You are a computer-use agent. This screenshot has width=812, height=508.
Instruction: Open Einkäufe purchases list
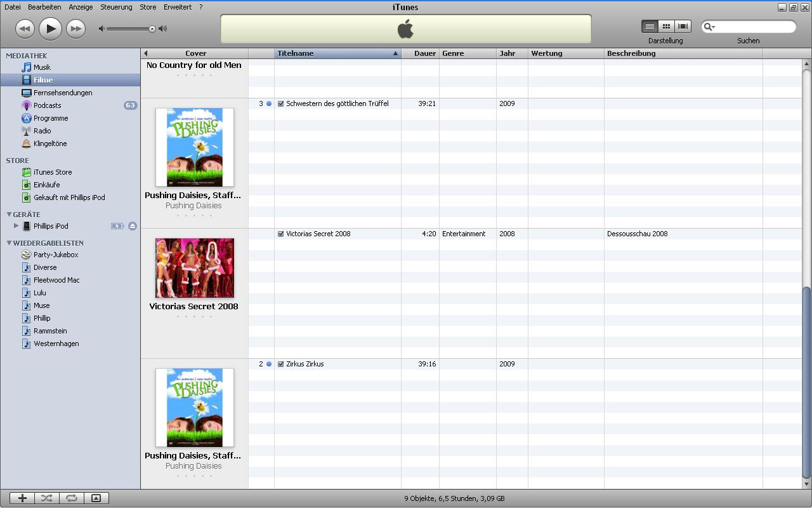pyautogui.click(x=70, y=185)
